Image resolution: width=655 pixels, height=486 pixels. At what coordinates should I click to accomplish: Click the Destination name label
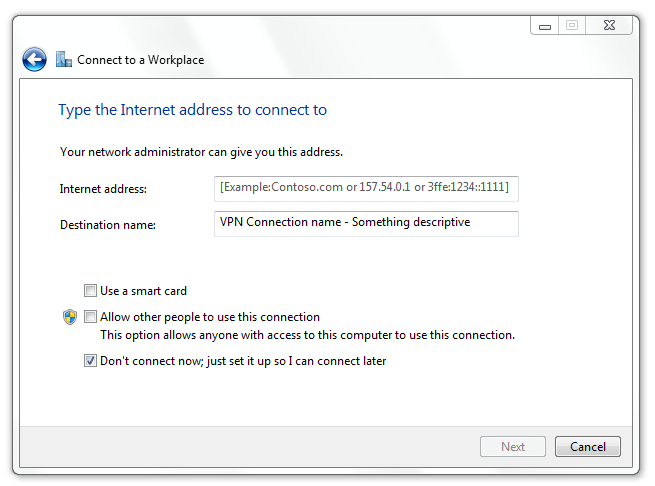click(107, 225)
